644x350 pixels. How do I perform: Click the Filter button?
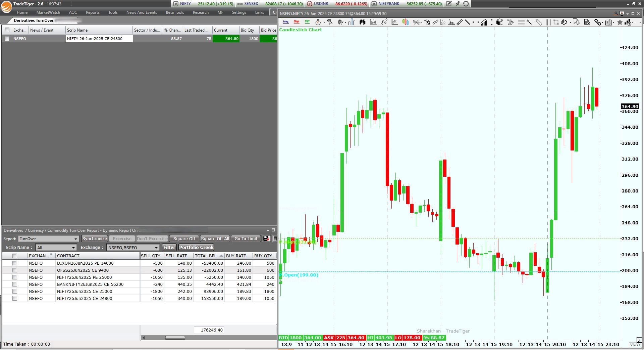point(169,247)
